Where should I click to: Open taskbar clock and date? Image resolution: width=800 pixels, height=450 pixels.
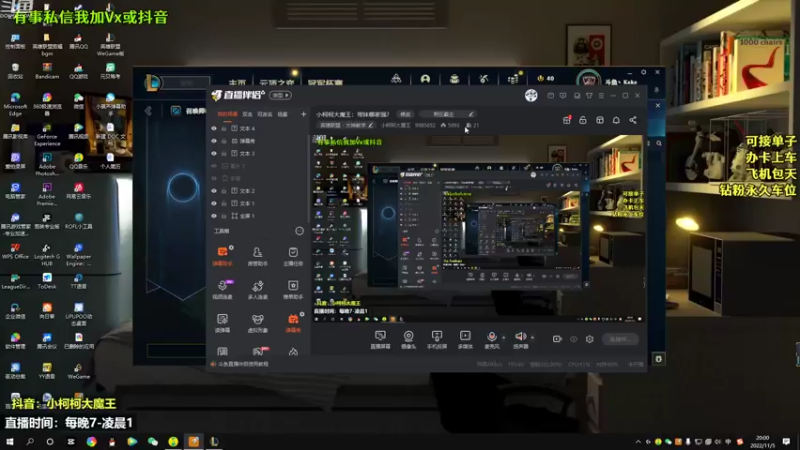pos(764,442)
